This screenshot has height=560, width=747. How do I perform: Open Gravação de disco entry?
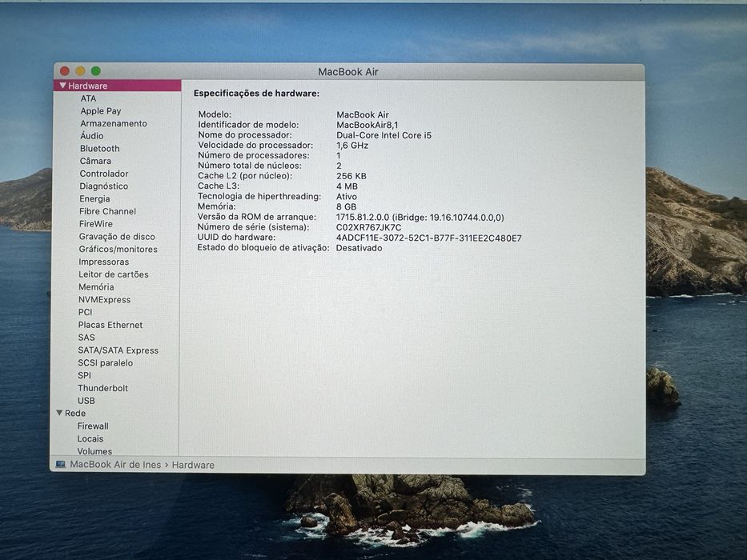(117, 237)
